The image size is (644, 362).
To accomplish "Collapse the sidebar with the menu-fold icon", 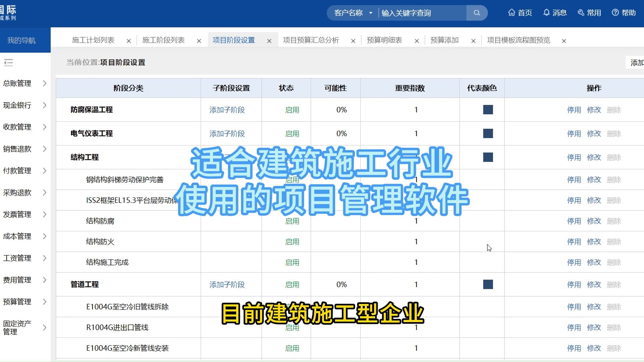I will (8, 62).
